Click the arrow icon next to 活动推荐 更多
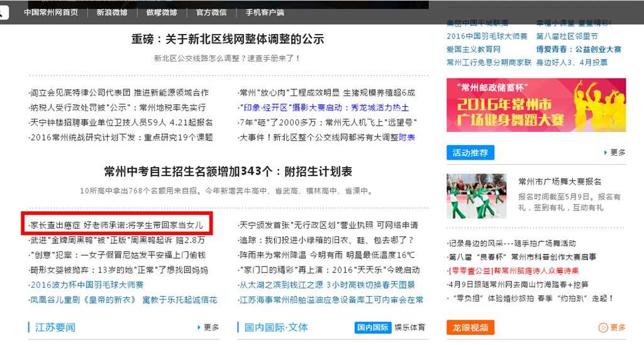 (605, 153)
